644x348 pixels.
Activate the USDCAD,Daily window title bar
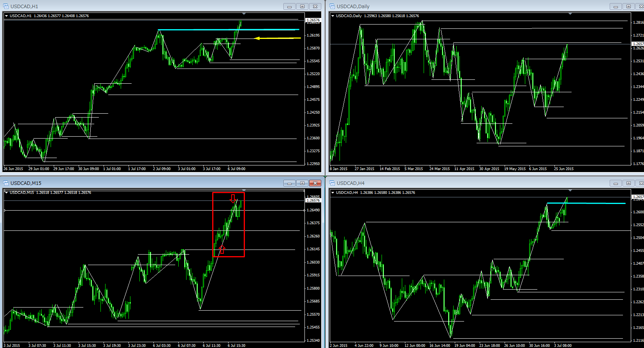click(x=467, y=6)
